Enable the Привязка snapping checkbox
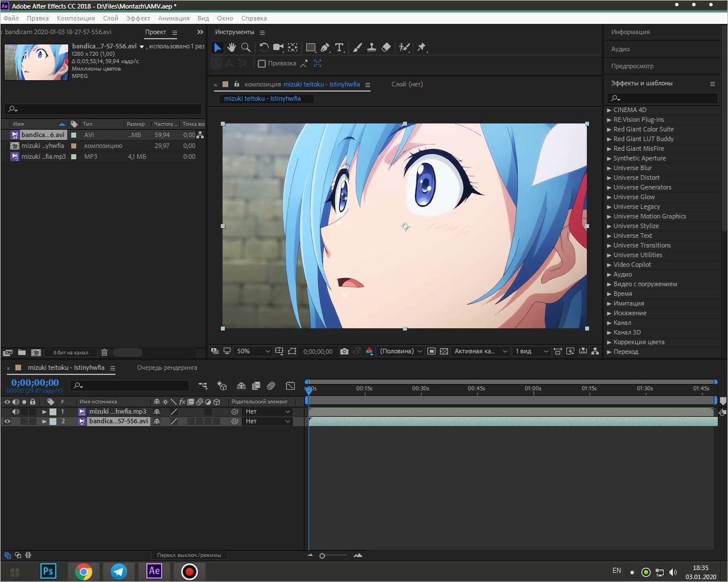Viewport: 728px width, 582px height. [x=262, y=64]
